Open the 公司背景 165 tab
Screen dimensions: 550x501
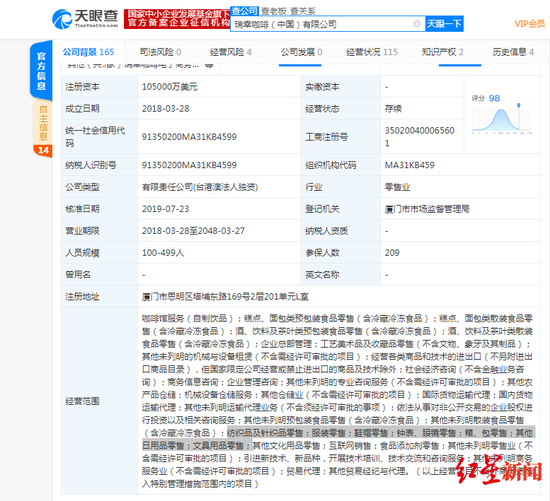(x=88, y=52)
